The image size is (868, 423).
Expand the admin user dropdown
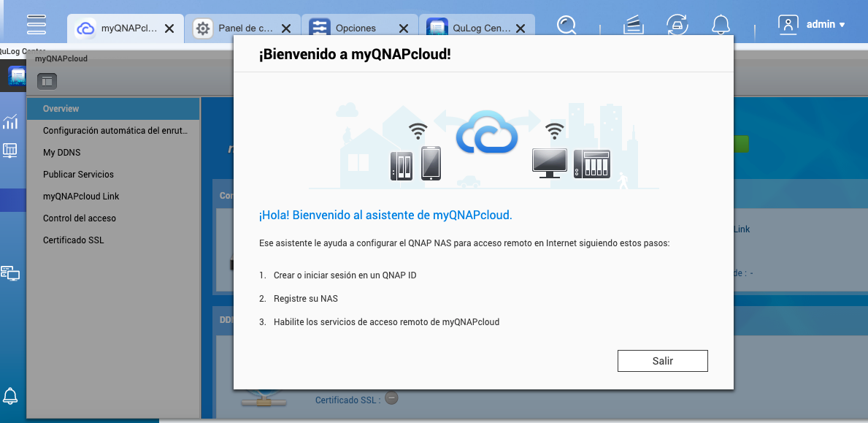pyautogui.click(x=812, y=24)
